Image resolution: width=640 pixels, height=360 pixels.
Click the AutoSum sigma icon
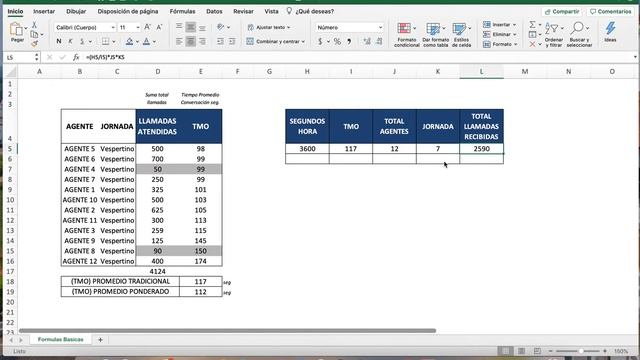point(533,24)
